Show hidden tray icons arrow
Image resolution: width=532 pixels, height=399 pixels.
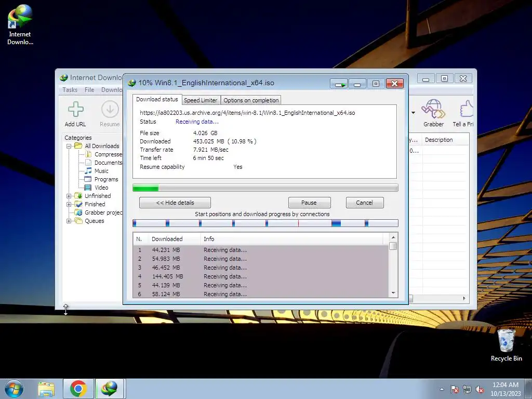click(442, 389)
